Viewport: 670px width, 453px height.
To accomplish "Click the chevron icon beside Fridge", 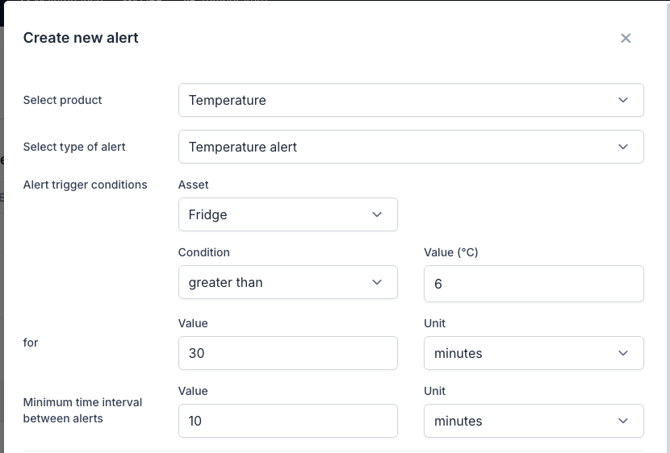I will coord(376,214).
